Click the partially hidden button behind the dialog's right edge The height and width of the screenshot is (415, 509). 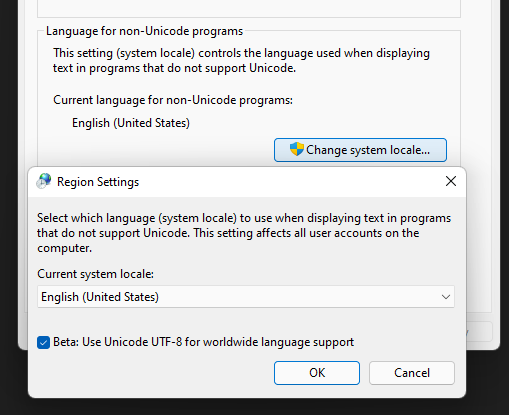coord(479,331)
